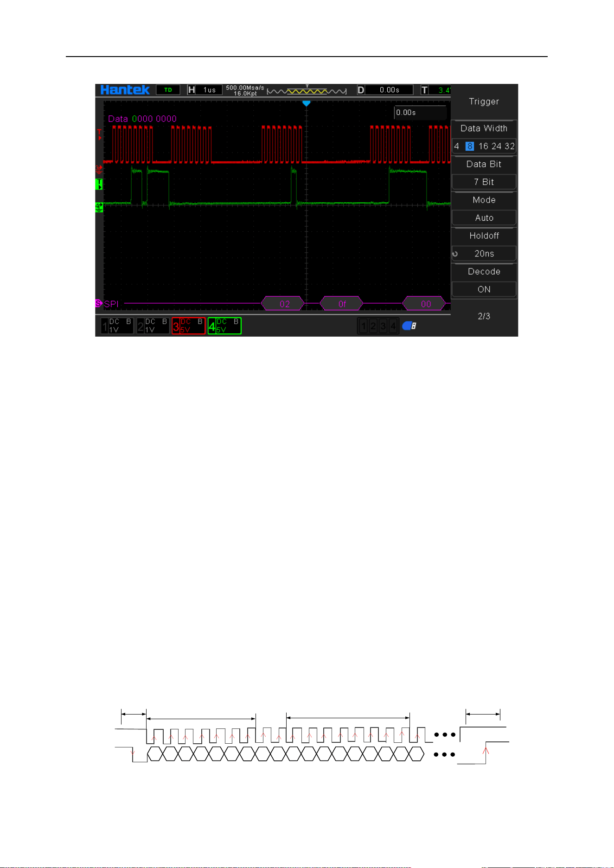The height and width of the screenshot is (868, 614).
Task: Click the Data Bit menu label
Action: tap(484, 164)
